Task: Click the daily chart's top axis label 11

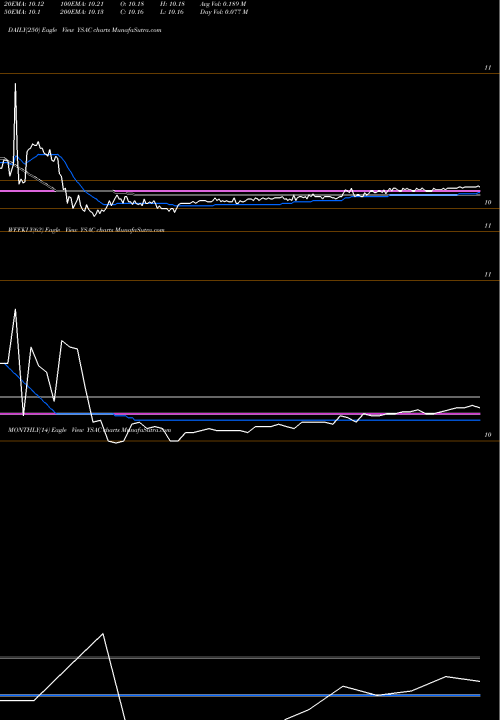Action: point(488,68)
